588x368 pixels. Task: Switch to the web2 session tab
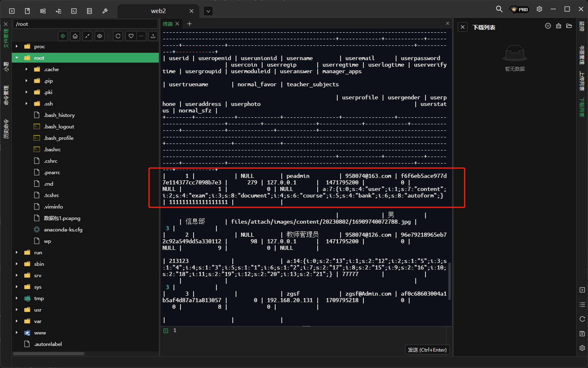(158, 11)
